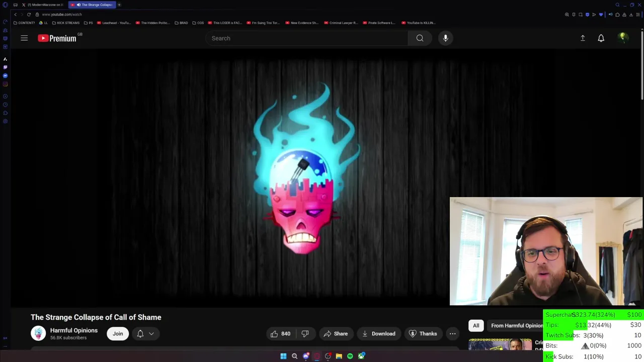Open the YouTube guide hamburger menu
The width and height of the screenshot is (644, 362).
(24, 38)
